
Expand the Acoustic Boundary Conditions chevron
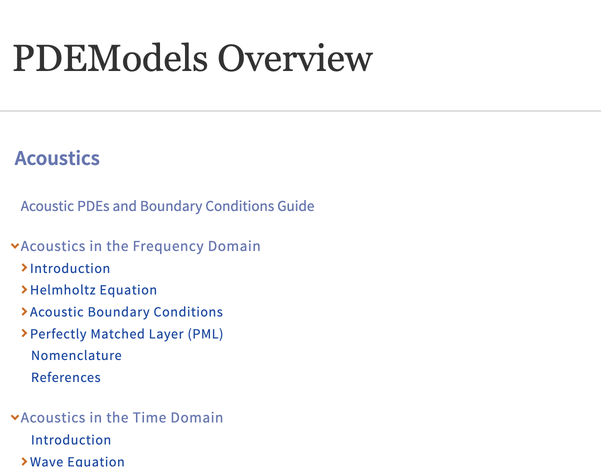[x=24, y=312]
